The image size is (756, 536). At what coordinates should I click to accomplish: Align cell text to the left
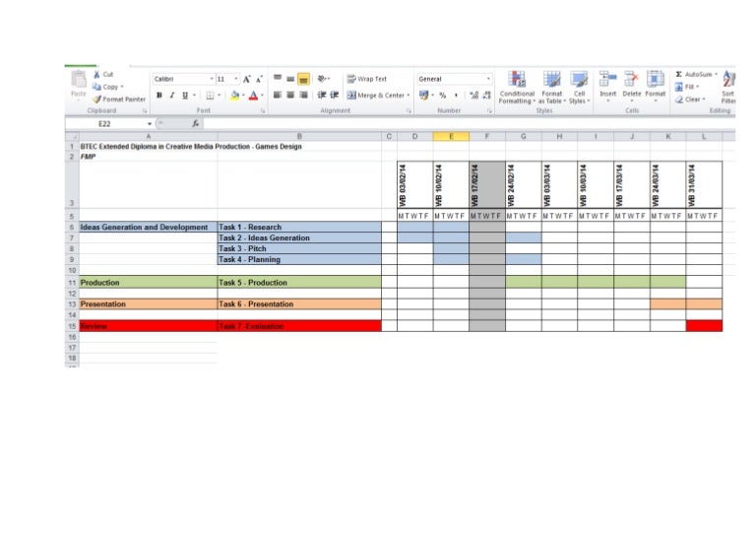click(278, 95)
